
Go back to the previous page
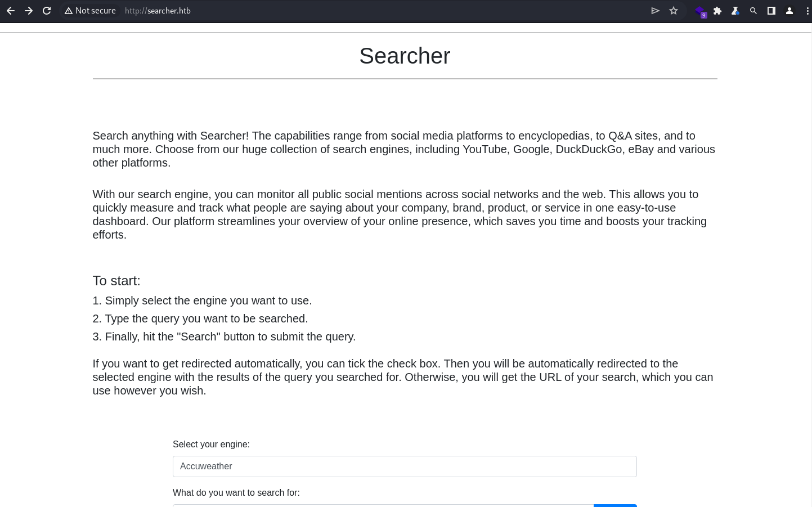click(11, 11)
